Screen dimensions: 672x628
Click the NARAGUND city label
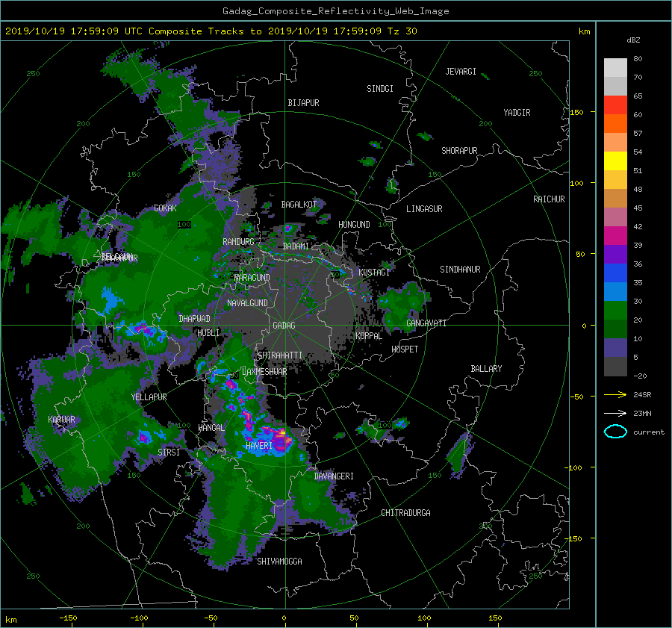pos(252,278)
